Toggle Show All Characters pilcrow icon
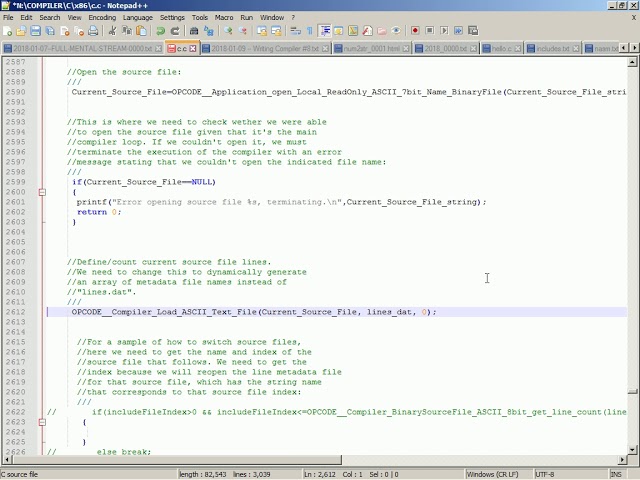The image size is (640, 480). point(310,31)
